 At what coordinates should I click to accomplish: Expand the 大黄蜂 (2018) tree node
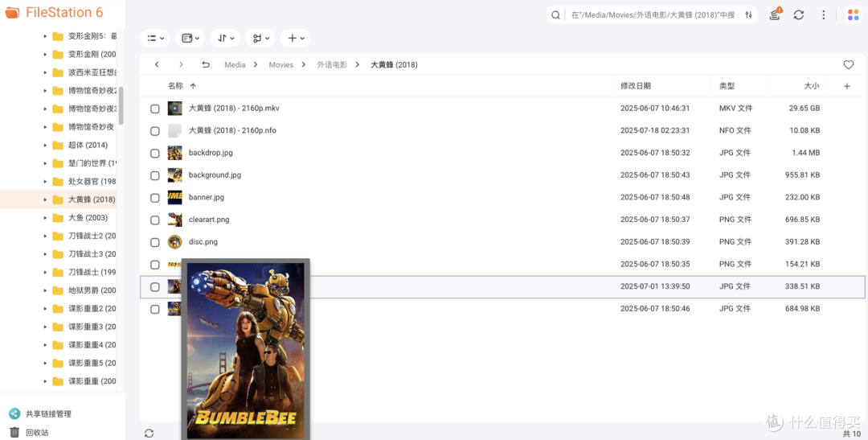pyautogui.click(x=45, y=199)
